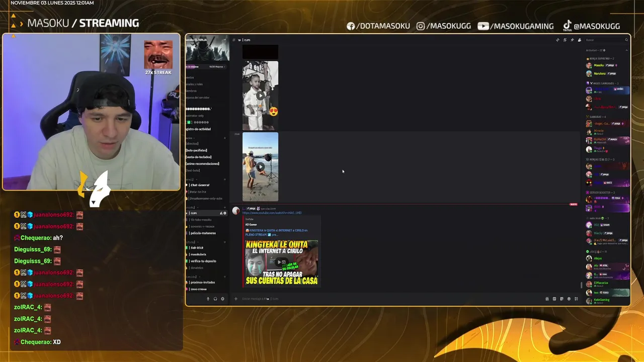Play the white-suit child video clip

260,95
